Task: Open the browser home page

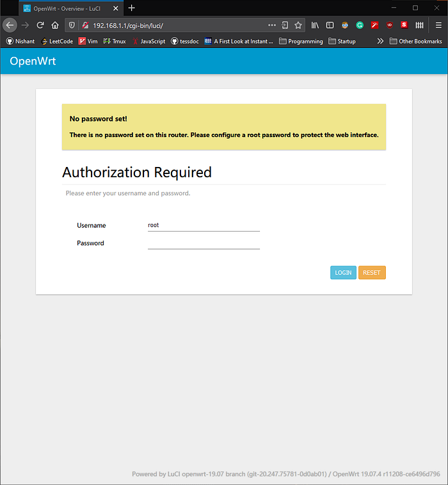Action: pyautogui.click(x=55, y=26)
